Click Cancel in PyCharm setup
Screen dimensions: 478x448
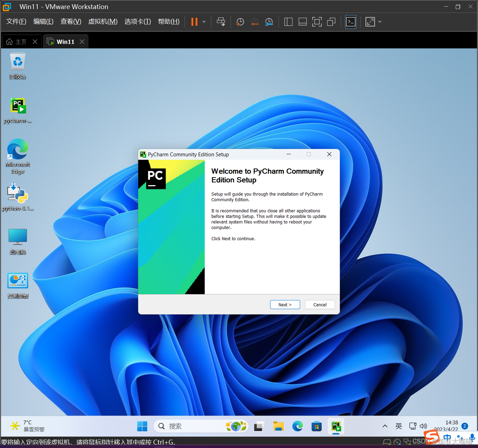(320, 305)
